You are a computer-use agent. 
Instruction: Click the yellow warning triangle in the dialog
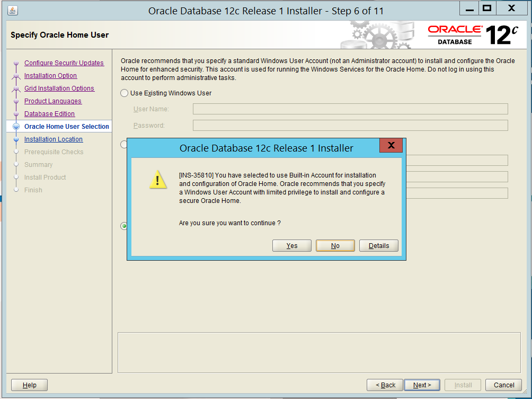coord(157,180)
